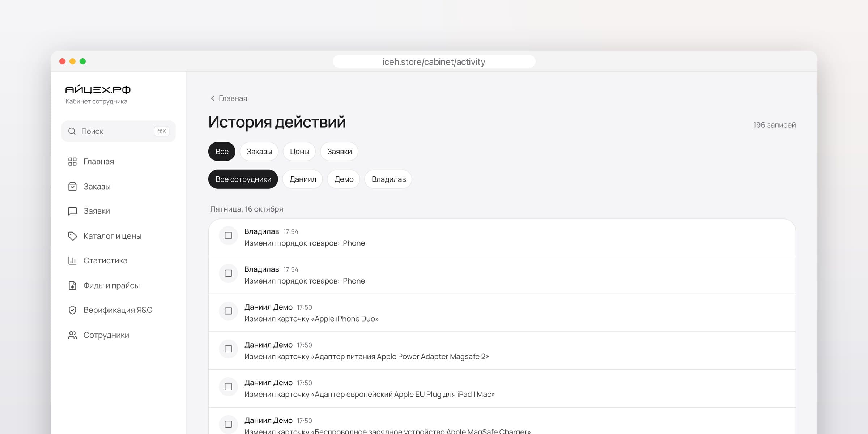Click the Верификация R&G shield icon
The width and height of the screenshot is (868, 434).
pos(72,310)
